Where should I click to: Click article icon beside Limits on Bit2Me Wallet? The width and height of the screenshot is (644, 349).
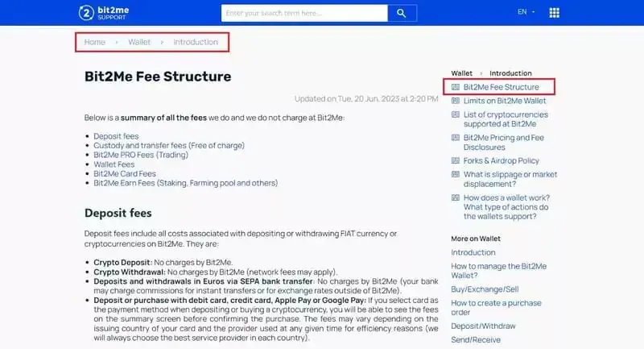click(x=456, y=101)
